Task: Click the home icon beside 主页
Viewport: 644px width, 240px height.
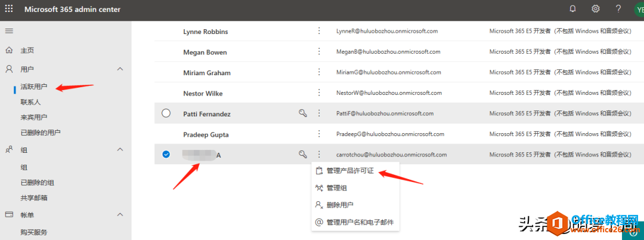Action: coord(9,51)
